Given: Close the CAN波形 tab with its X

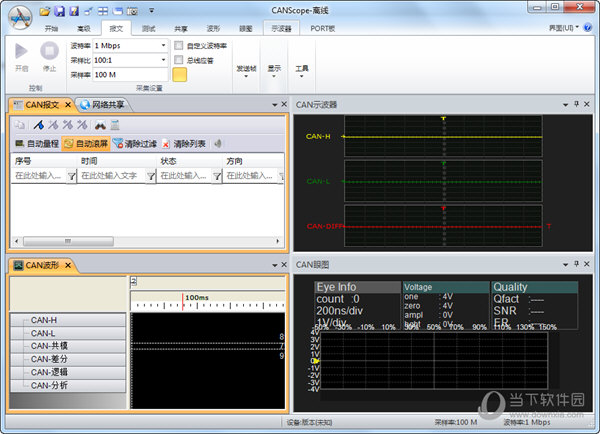Looking at the screenshot, I should (x=68, y=265).
